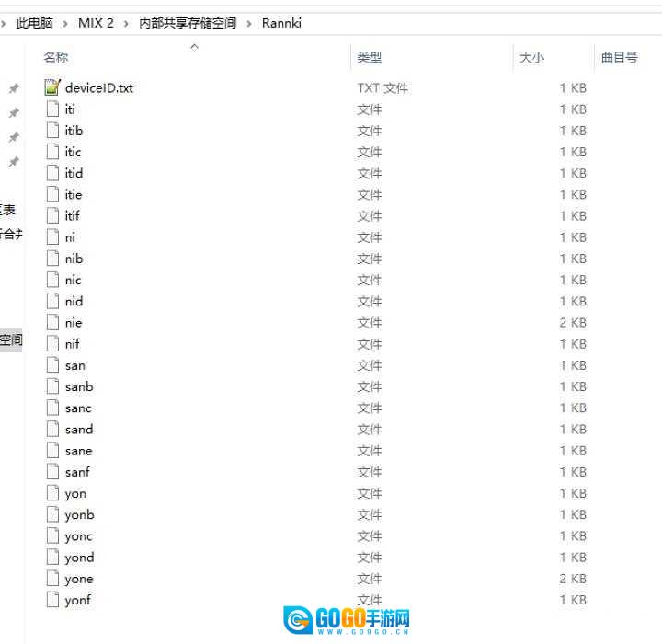662x644 pixels.
Task: Navigate to MIX 2 in breadcrumb
Action: 96,23
